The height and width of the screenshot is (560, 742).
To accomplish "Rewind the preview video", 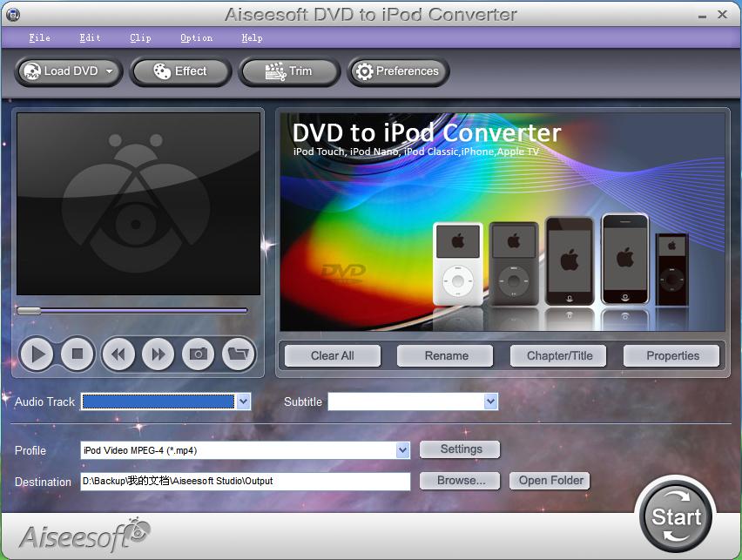I will click(118, 354).
